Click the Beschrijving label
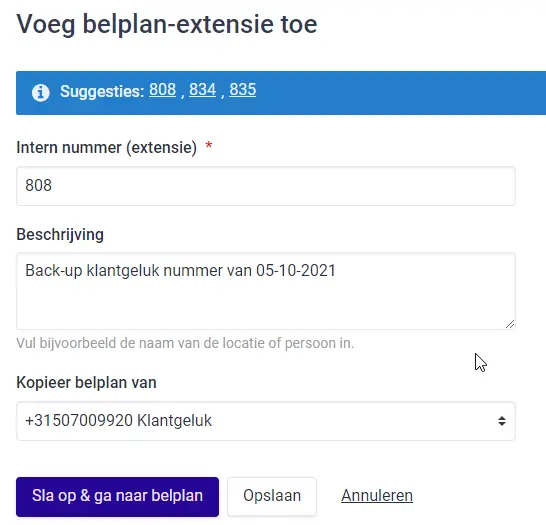 coord(60,235)
